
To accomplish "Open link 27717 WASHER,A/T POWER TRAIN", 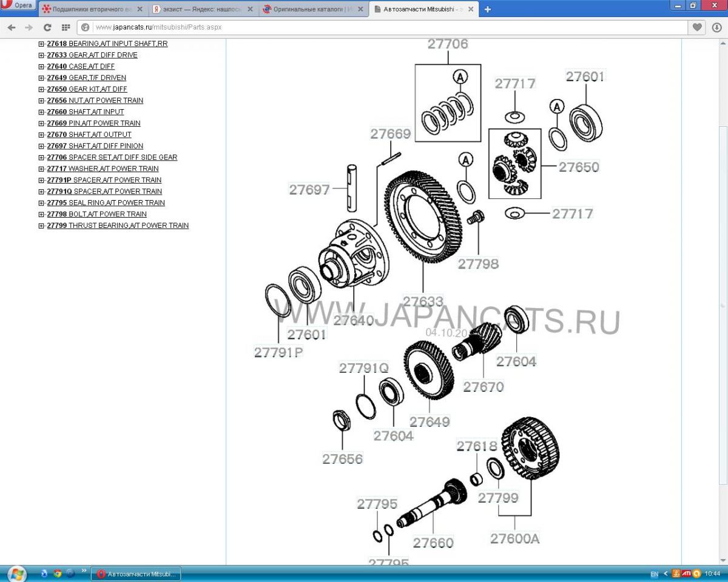I will (103, 169).
